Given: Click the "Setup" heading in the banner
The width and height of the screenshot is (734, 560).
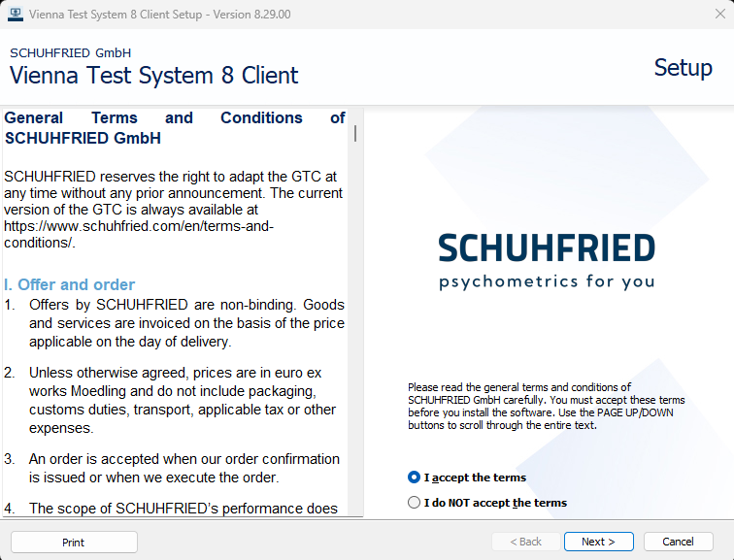Looking at the screenshot, I should click(683, 68).
